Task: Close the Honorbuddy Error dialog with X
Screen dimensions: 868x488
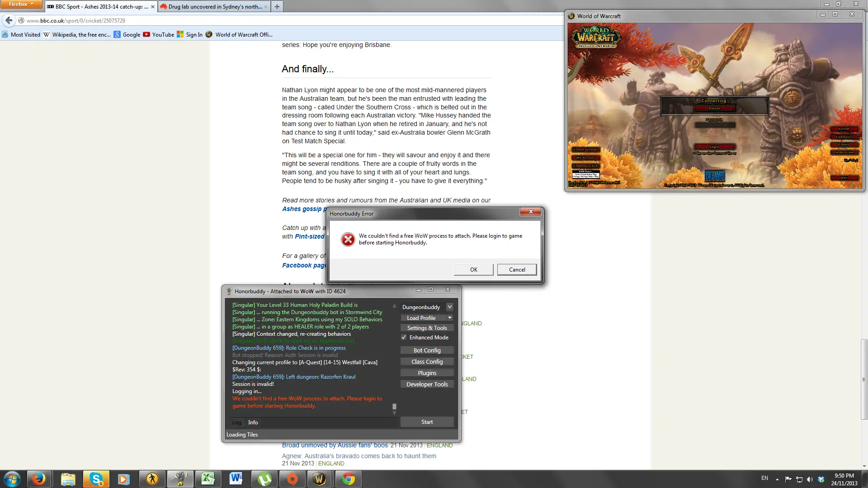Action: 531,211
